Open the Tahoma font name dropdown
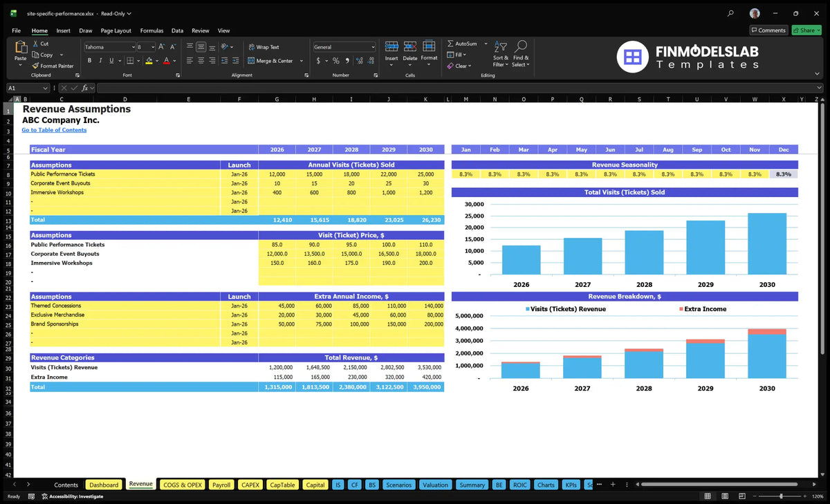830x504 pixels. [132, 47]
